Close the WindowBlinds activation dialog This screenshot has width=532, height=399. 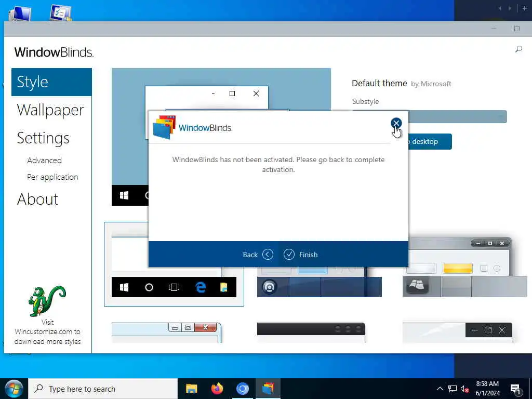[396, 123]
